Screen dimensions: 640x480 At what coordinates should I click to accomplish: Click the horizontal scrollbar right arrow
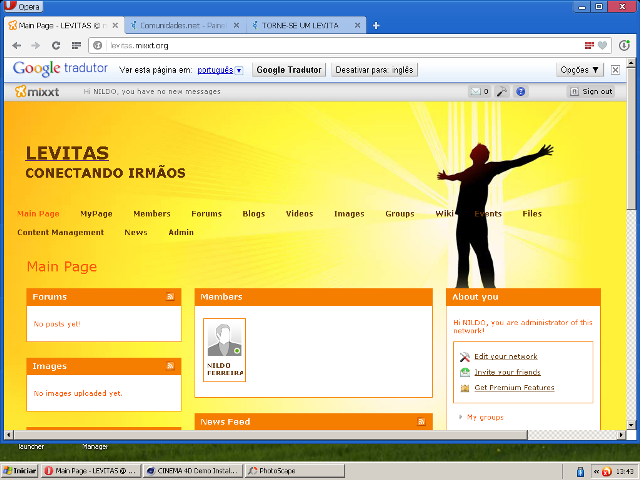point(621,435)
